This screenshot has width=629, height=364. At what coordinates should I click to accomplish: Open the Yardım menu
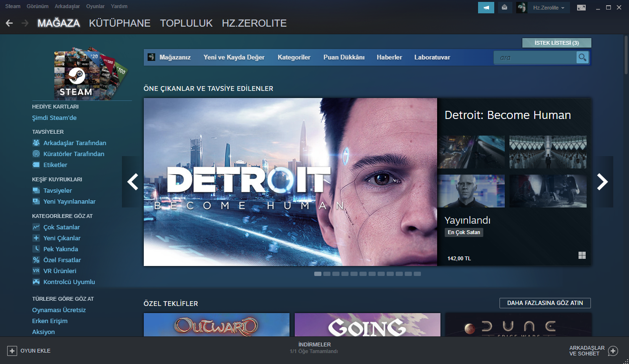tap(119, 7)
